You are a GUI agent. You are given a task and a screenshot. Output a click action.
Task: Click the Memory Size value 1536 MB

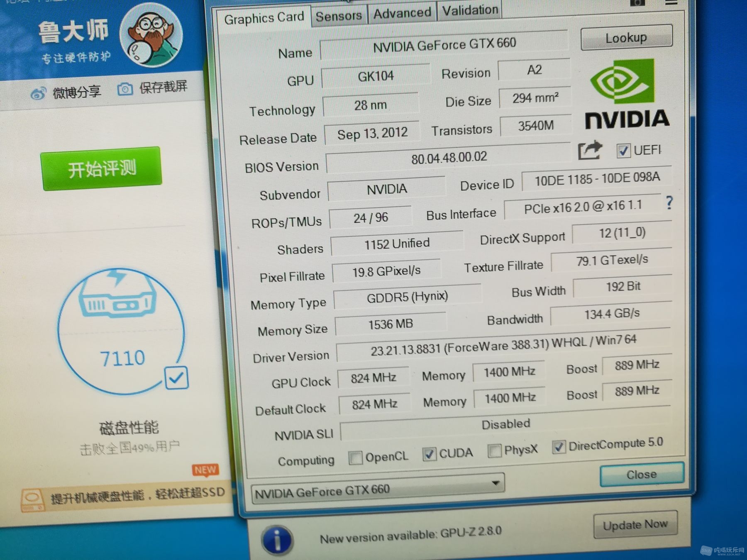pyautogui.click(x=391, y=324)
